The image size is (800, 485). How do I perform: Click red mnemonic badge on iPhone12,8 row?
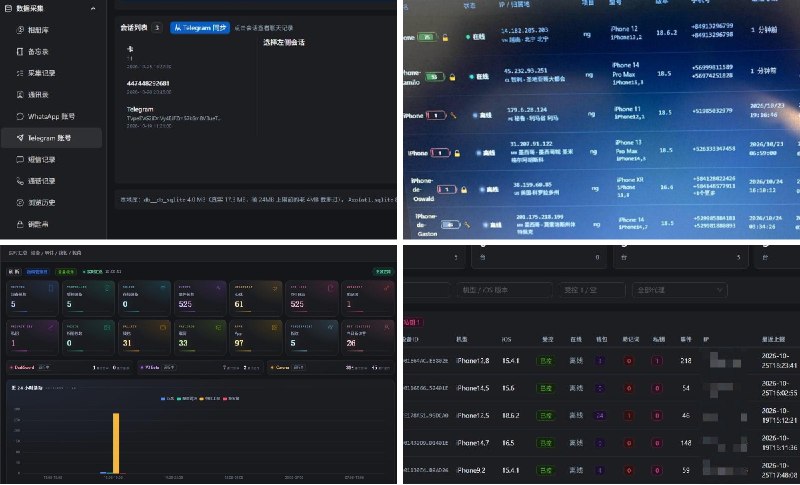629,361
